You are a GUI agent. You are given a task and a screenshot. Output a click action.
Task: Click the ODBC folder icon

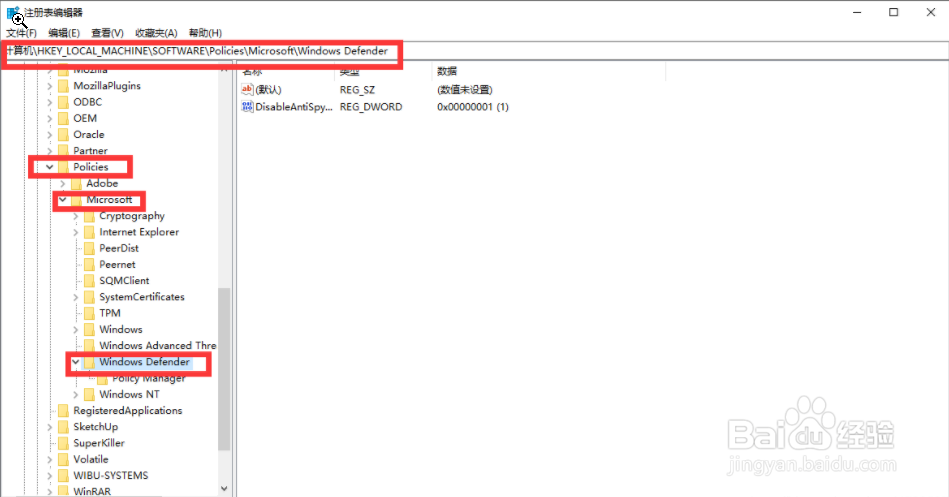63,102
